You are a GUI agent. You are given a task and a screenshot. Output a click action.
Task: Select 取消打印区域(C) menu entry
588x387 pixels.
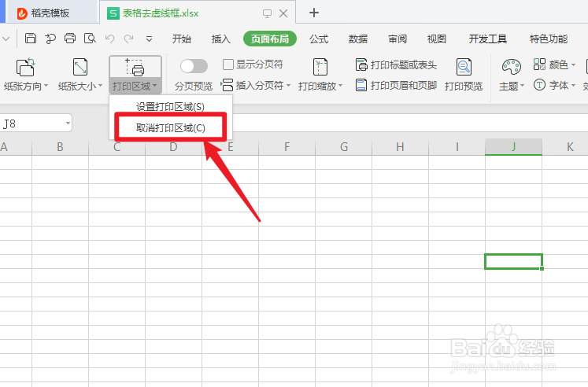(170, 128)
